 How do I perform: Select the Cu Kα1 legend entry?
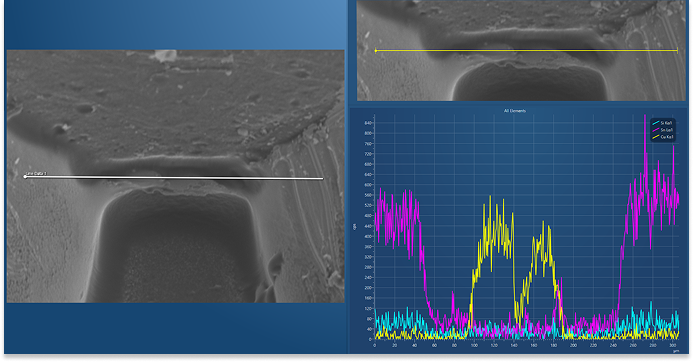pyautogui.click(x=663, y=137)
